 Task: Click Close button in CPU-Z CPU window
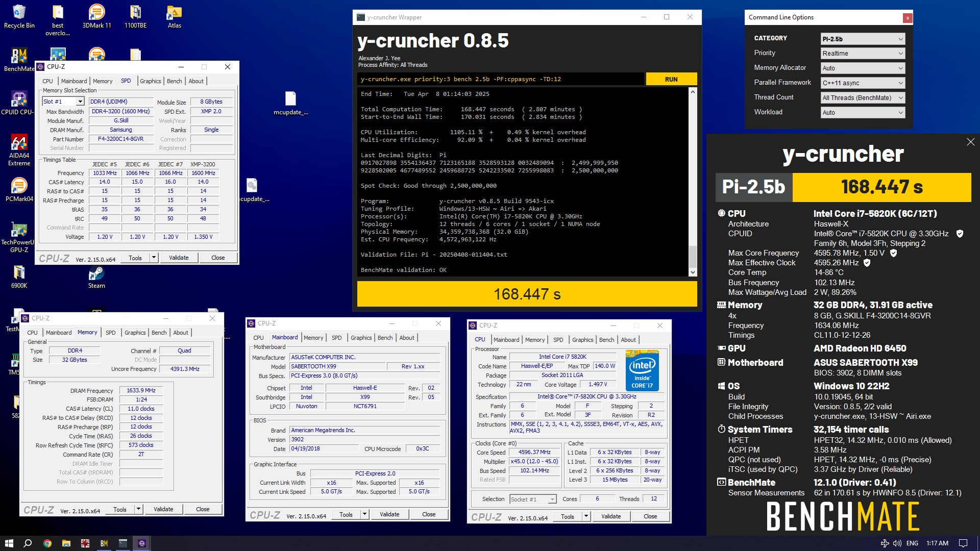[x=650, y=516]
